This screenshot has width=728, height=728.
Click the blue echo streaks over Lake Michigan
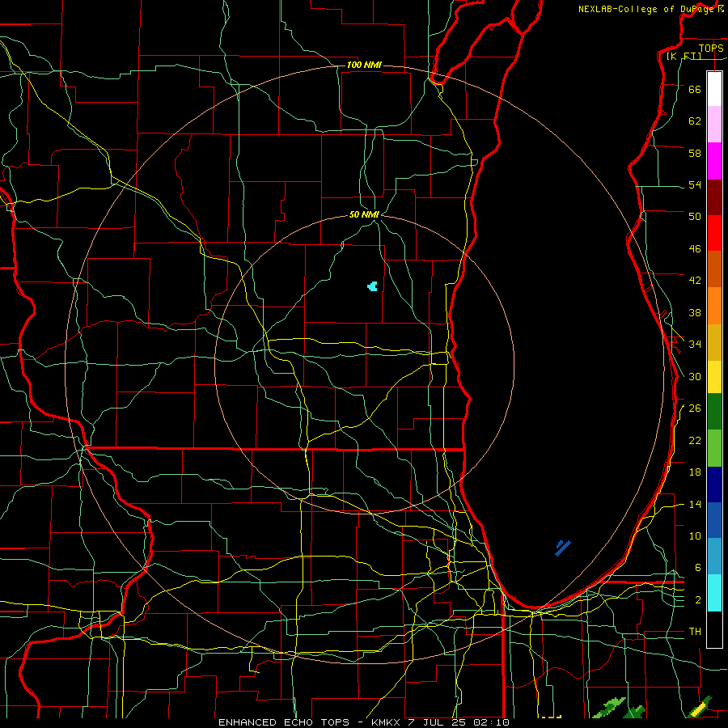point(563,548)
